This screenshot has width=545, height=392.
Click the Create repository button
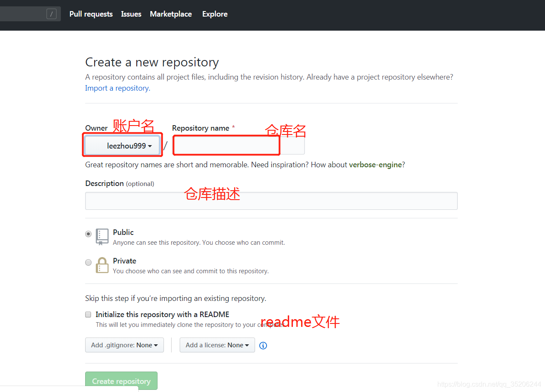coord(121,381)
